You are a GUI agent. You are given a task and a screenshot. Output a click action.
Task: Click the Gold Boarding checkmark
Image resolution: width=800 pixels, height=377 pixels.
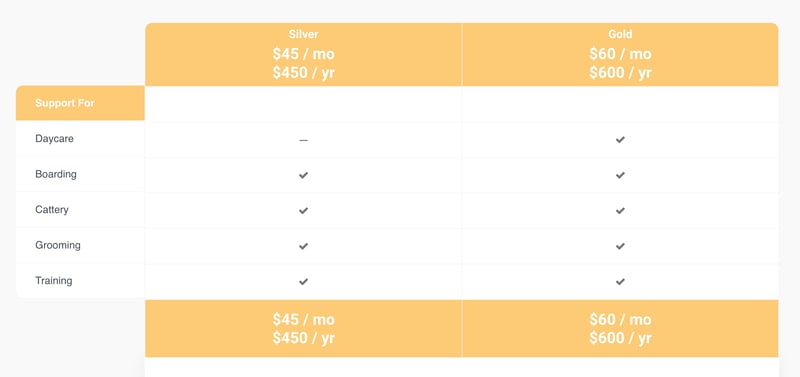(x=620, y=175)
